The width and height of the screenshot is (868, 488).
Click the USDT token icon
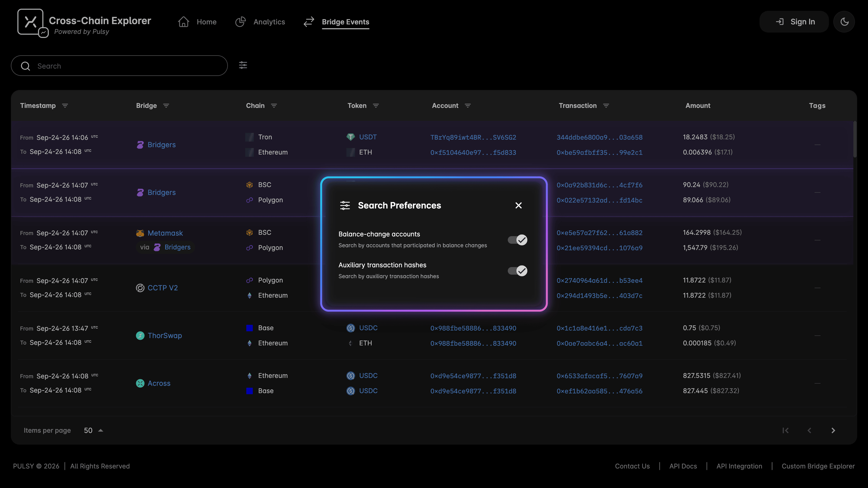tap(351, 137)
